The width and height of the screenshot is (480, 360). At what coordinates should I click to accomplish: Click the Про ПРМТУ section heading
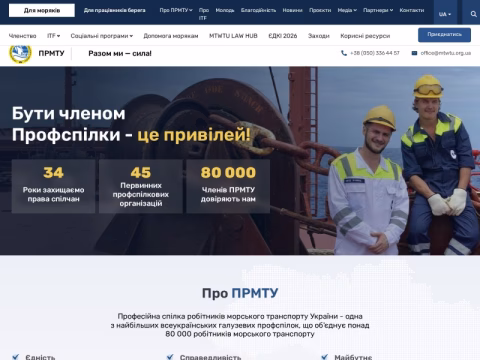click(x=240, y=293)
